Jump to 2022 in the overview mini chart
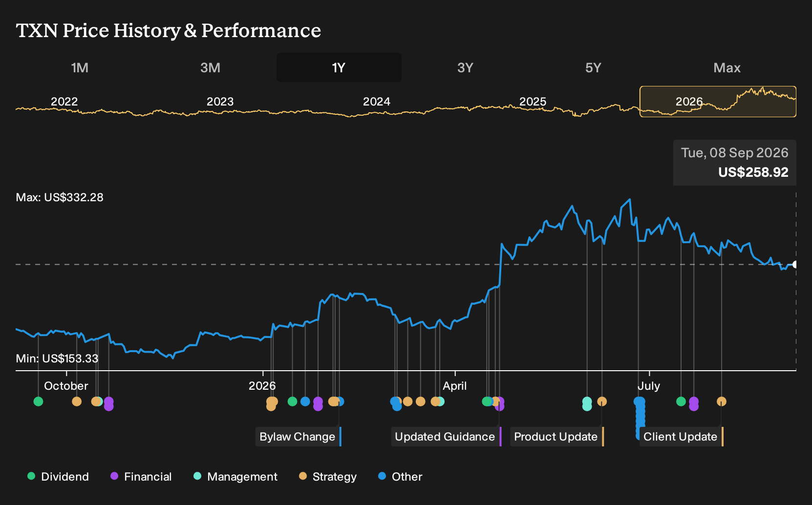This screenshot has height=505, width=812. 64,102
